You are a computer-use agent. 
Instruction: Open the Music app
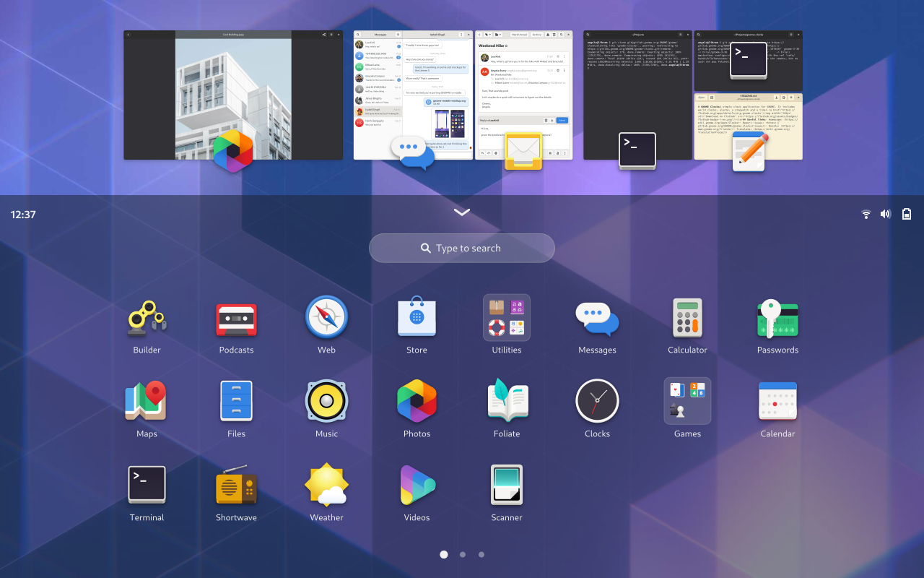[326, 402]
